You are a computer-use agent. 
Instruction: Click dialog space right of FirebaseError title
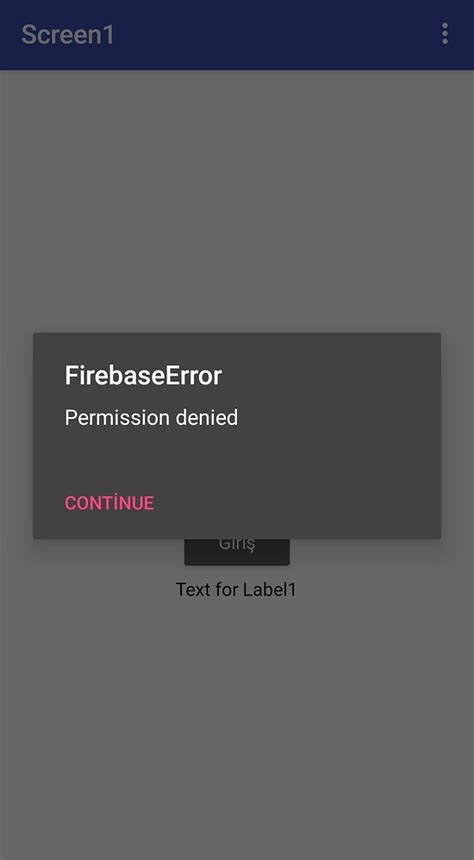pyautogui.click(x=329, y=376)
